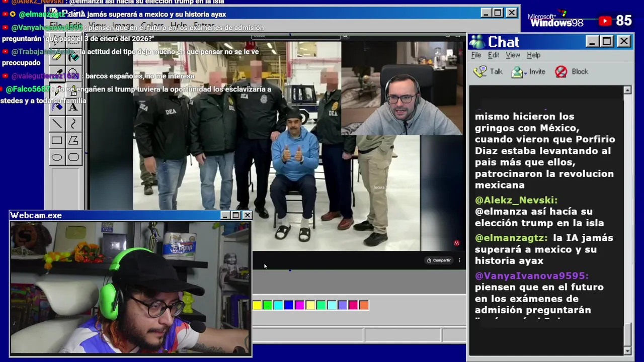Minimize the Paint window
The width and height of the screenshot is (644, 362).
pos(486,13)
